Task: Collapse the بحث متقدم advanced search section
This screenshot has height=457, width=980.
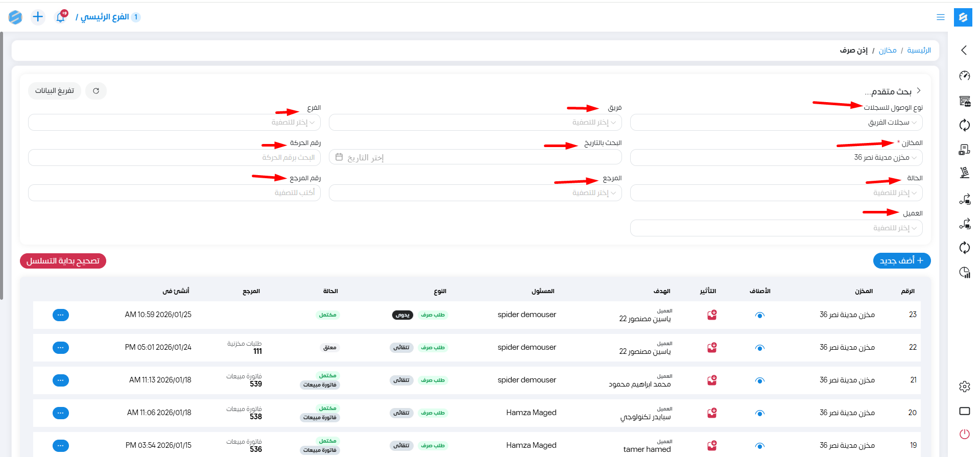Action: tap(918, 90)
